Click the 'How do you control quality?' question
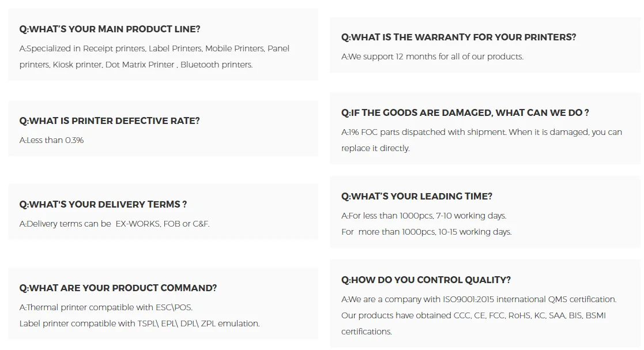Screen dimensions: 644x350 (426, 280)
